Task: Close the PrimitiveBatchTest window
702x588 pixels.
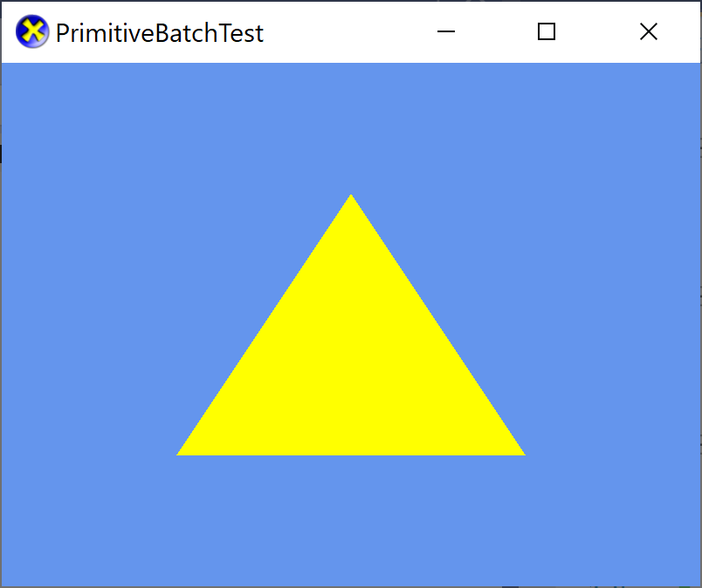Action: point(649,31)
